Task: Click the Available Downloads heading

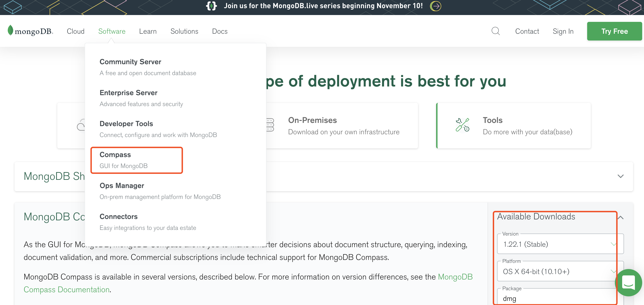Action: click(536, 216)
